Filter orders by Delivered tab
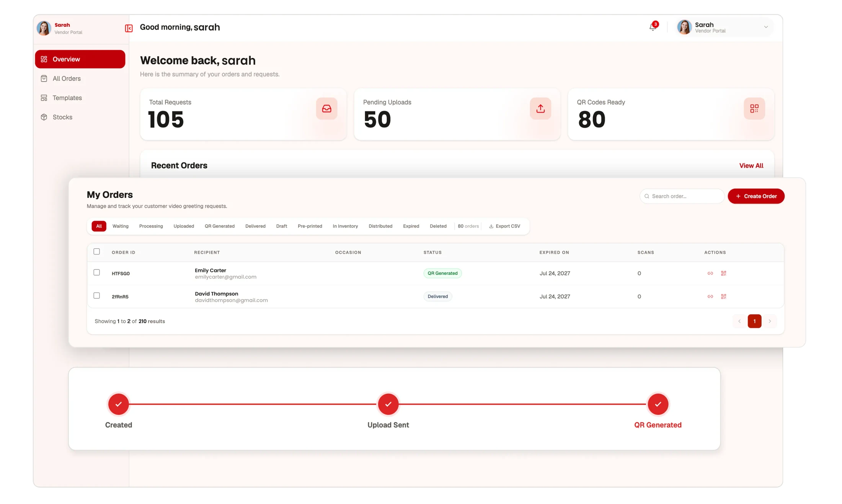Image resolution: width=842 pixels, height=504 pixels. [255, 226]
